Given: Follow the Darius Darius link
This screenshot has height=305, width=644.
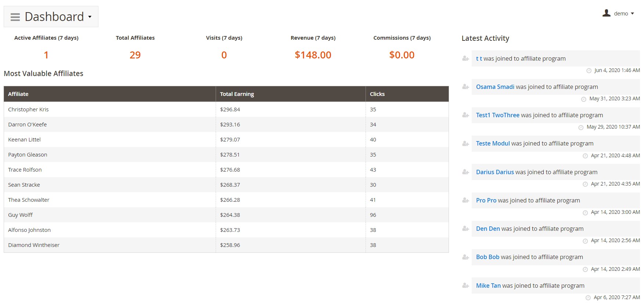Looking at the screenshot, I should (494, 172).
